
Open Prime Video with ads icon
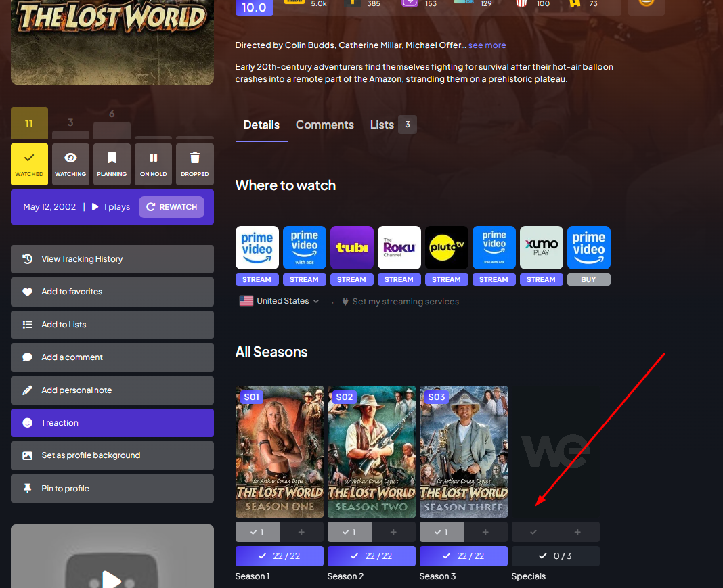305,248
